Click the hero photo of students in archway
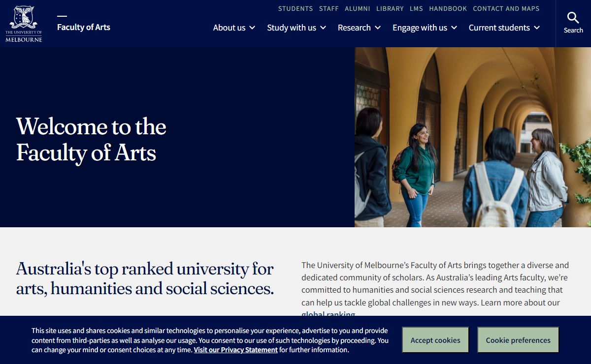The height and width of the screenshot is (364, 591). (x=472, y=137)
